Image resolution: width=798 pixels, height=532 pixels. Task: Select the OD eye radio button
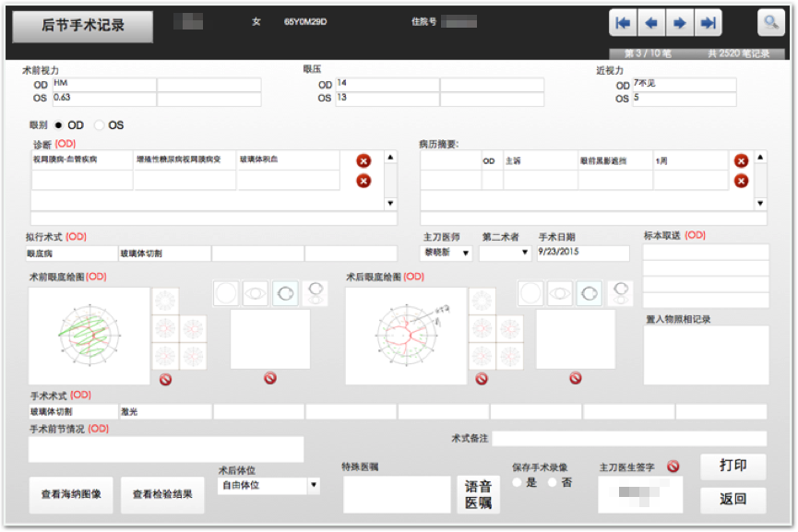click(60, 125)
